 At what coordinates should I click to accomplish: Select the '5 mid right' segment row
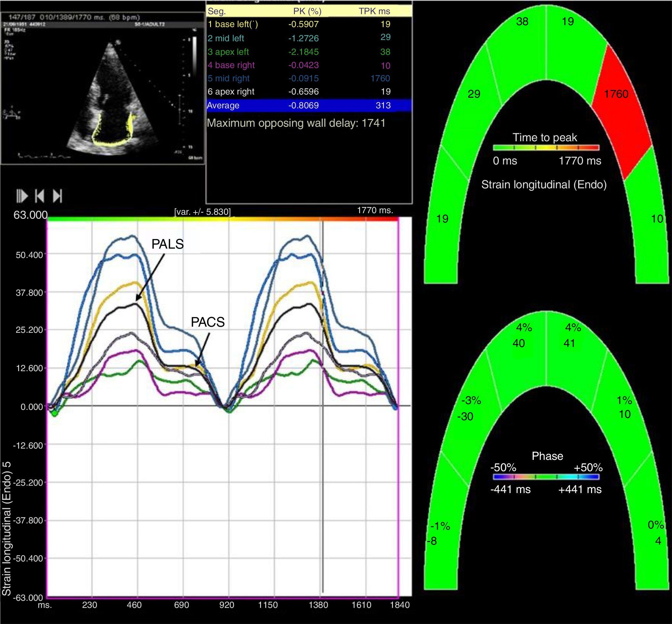[x=229, y=78]
